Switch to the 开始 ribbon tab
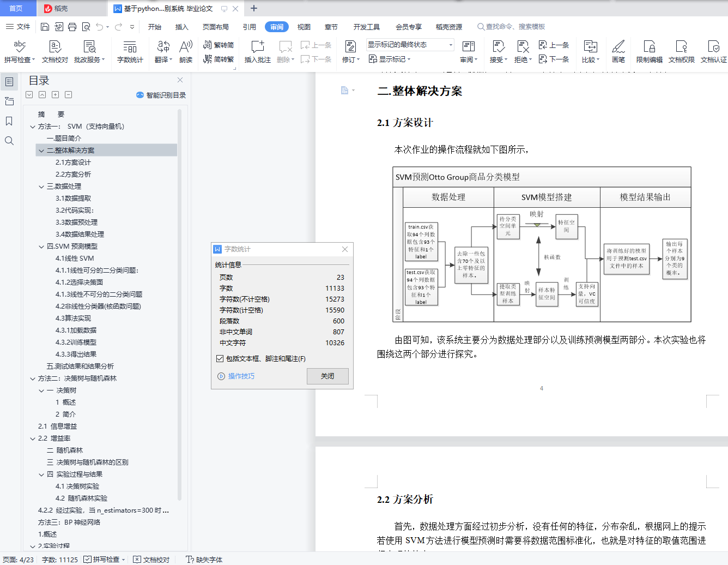The height and width of the screenshot is (565, 728). pyautogui.click(x=155, y=27)
